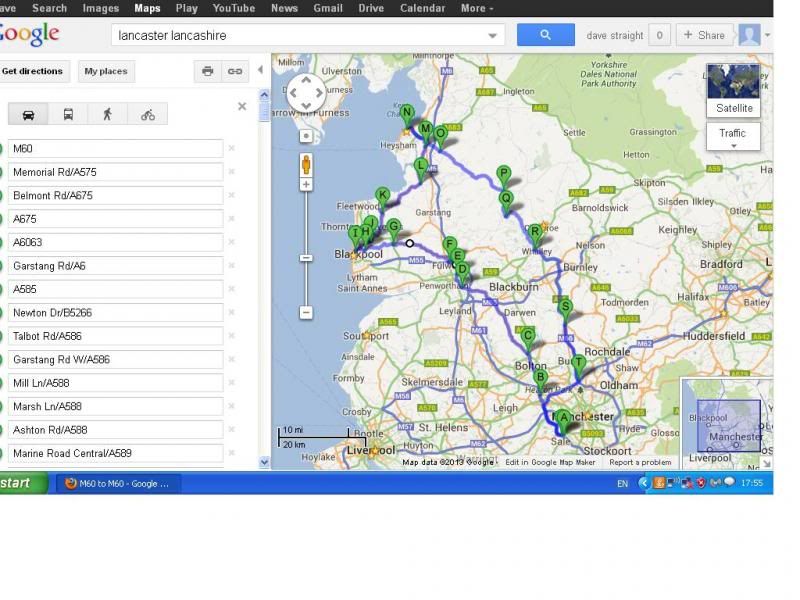The width and height of the screenshot is (800, 600).
Task: Click the Share button
Action: click(x=704, y=35)
